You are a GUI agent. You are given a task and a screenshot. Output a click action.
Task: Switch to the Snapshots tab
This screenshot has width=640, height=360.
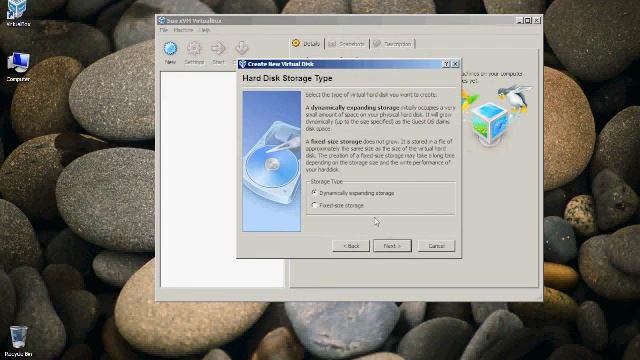[x=347, y=44]
